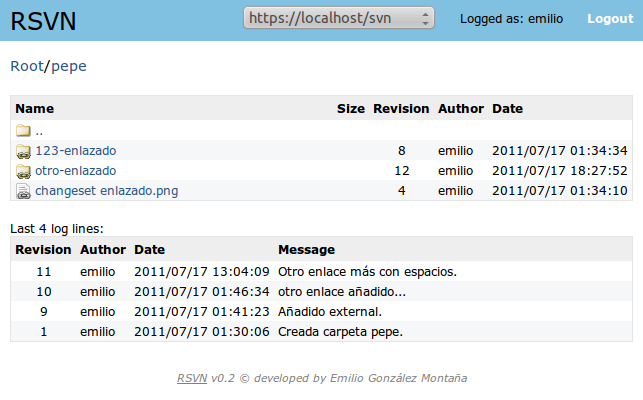Click log date 2011/07/17 01:41:23
The image size is (643, 400).
point(202,312)
